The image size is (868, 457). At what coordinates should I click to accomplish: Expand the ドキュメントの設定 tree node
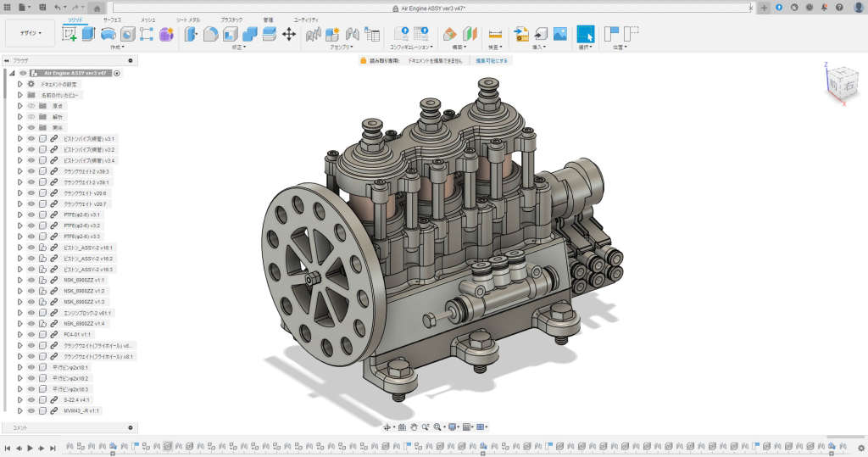click(x=19, y=84)
